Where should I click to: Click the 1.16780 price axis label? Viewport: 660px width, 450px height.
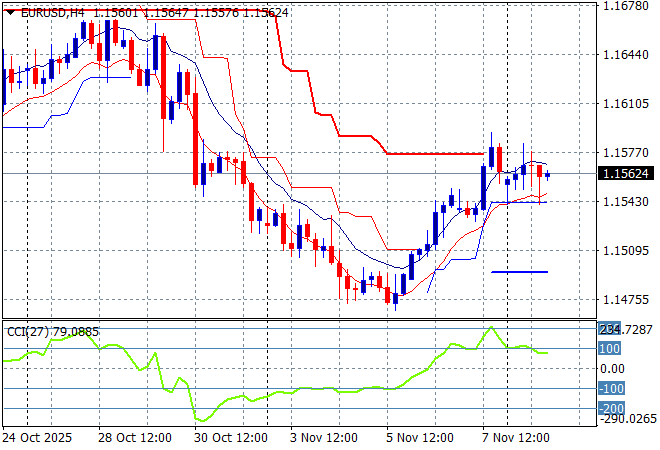pyautogui.click(x=625, y=6)
